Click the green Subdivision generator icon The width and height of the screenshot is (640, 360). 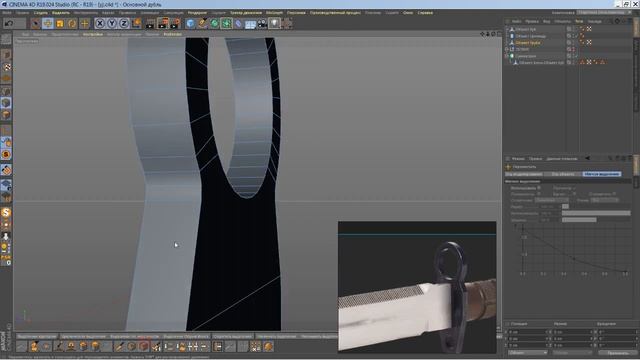point(214,23)
